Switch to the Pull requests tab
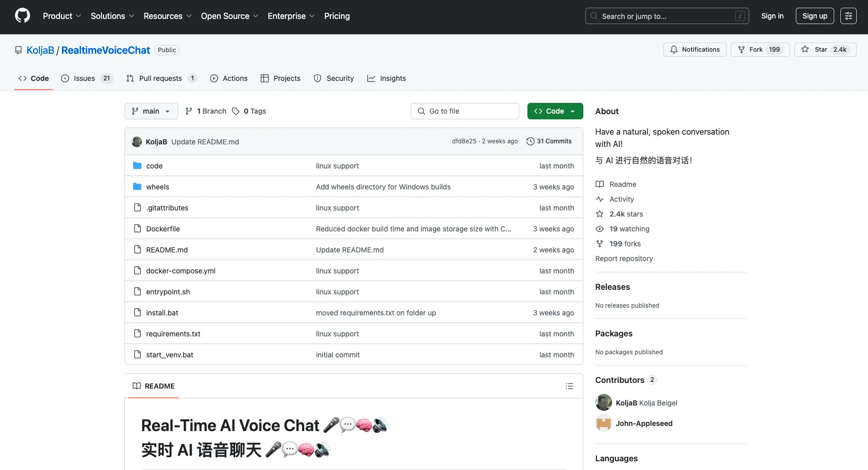This screenshot has width=868, height=470. (x=161, y=78)
